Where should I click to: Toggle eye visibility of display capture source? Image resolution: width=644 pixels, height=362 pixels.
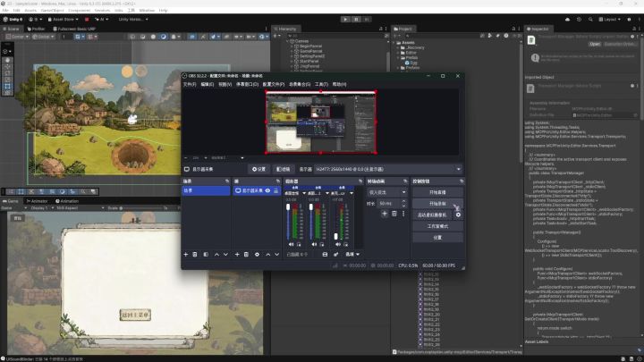tap(267, 190)
